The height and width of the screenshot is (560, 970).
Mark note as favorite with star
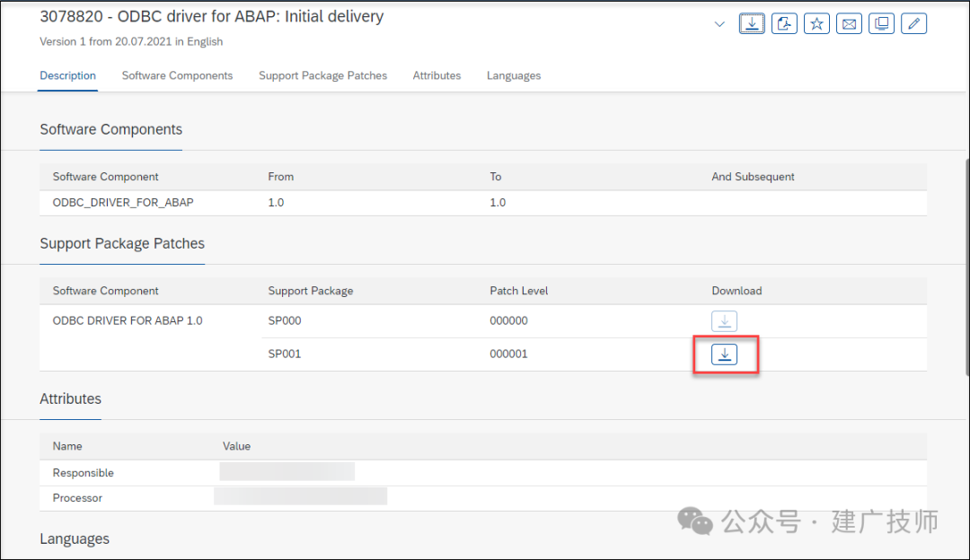tap(816, 24)
